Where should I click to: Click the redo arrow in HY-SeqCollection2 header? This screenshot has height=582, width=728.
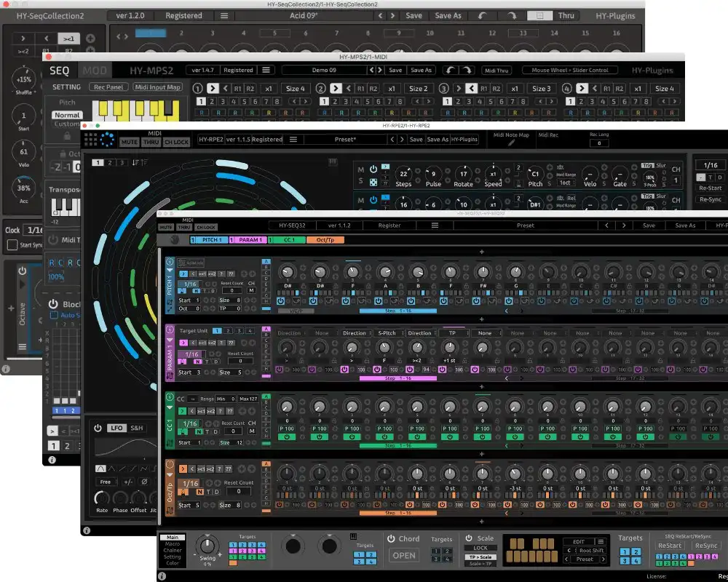(512, 16)
